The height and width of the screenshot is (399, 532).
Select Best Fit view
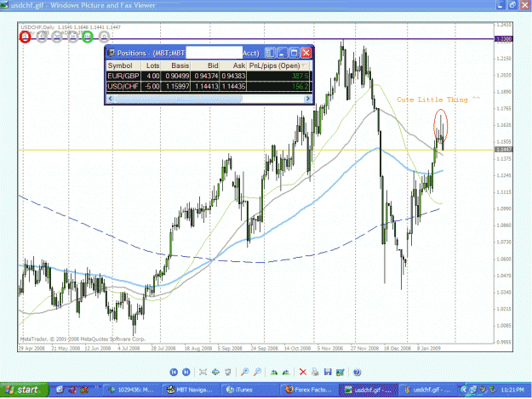click(x=203, y=372)
